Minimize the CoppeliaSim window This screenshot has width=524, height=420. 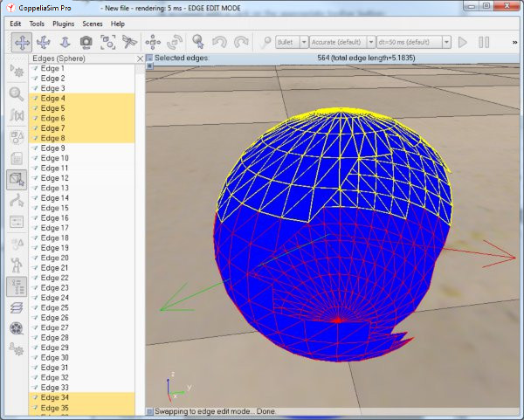472,6
